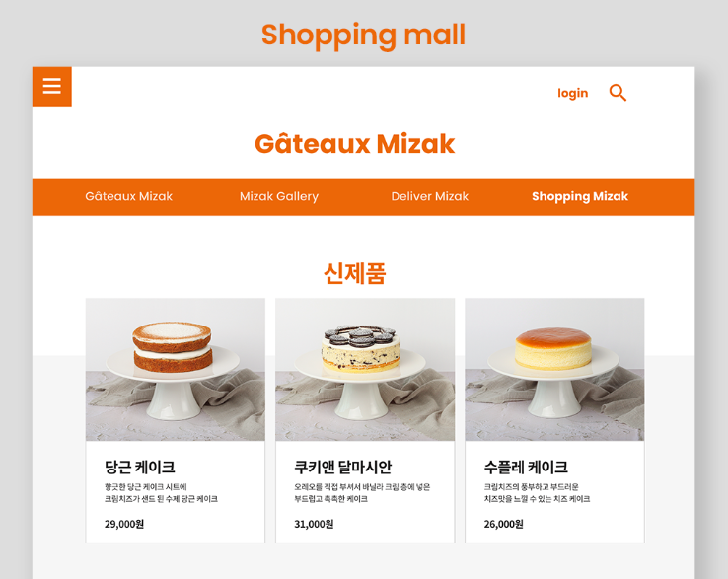Click the 당근 케이크 product title
This screenshot has height=579, width=728.
(x=140, y=467)
